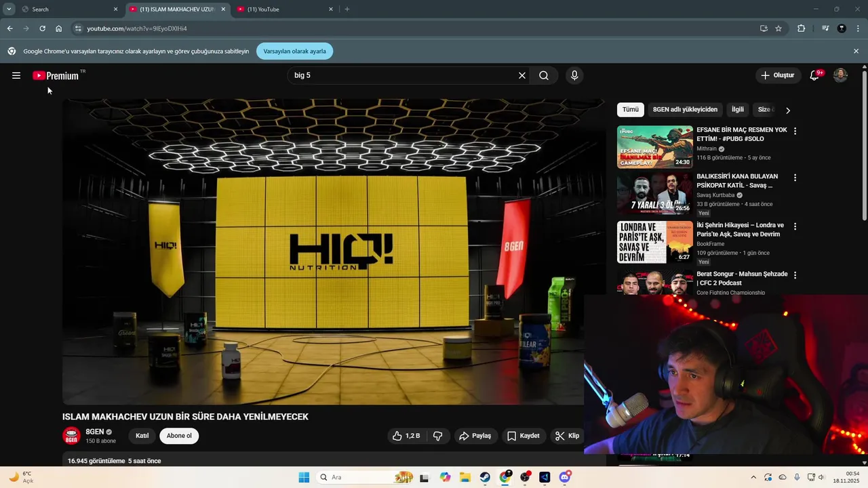
Task: Select the 8GEN adlı yükleyiciden chip
Action: coord(685,110)
